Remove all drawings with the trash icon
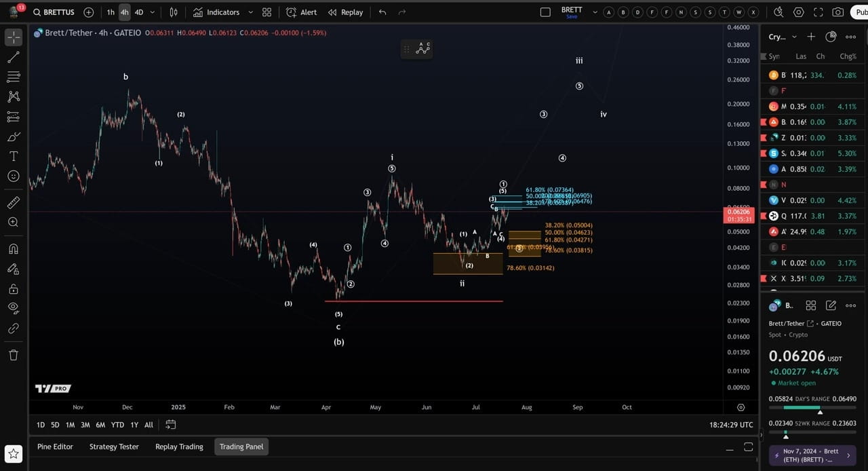Viewport: 868px width, 471px height. [14, 355]
